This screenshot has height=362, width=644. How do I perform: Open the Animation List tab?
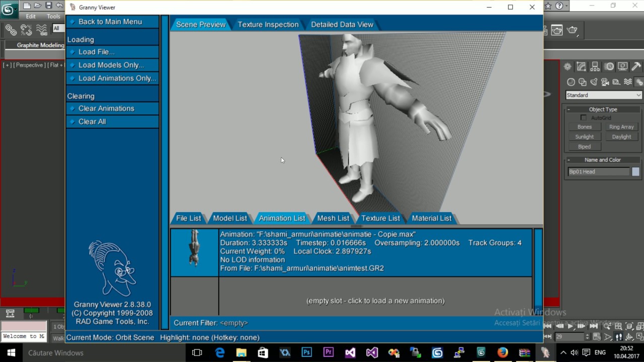[x=282, y=218]
